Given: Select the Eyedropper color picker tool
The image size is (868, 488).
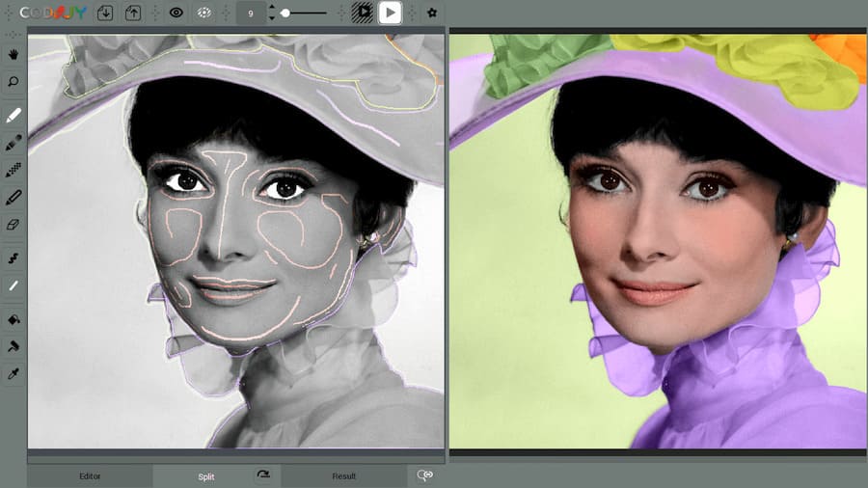Looking at the screenshot, I should (14, 373).
